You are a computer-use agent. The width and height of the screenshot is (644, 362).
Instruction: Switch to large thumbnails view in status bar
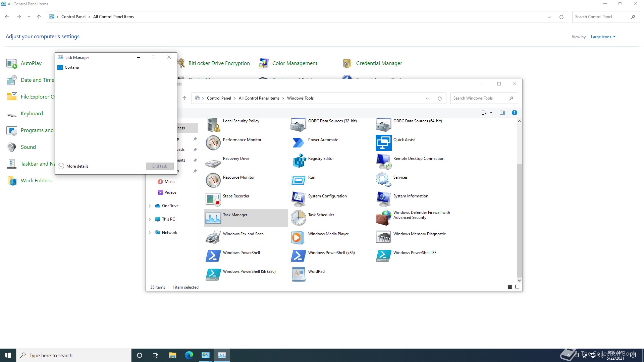517,287
